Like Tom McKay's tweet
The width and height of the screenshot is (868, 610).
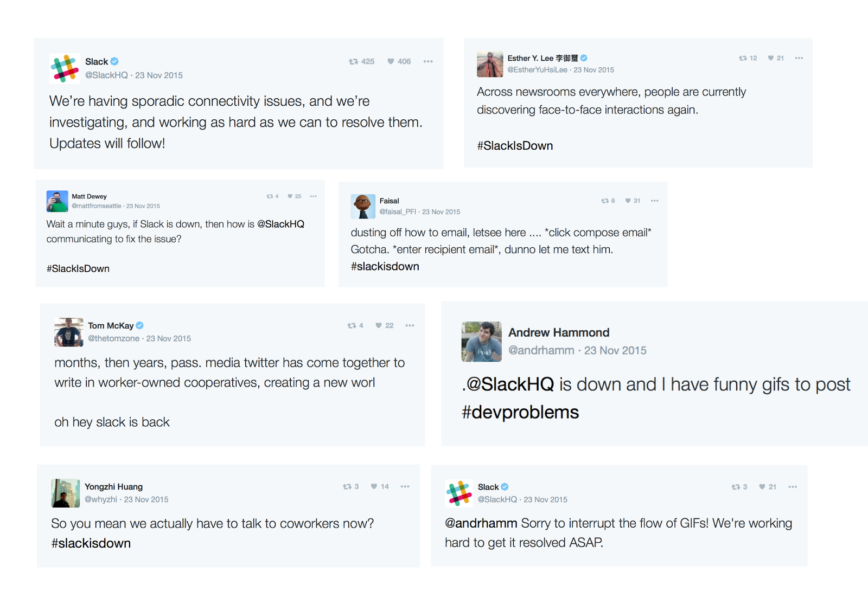379,326
